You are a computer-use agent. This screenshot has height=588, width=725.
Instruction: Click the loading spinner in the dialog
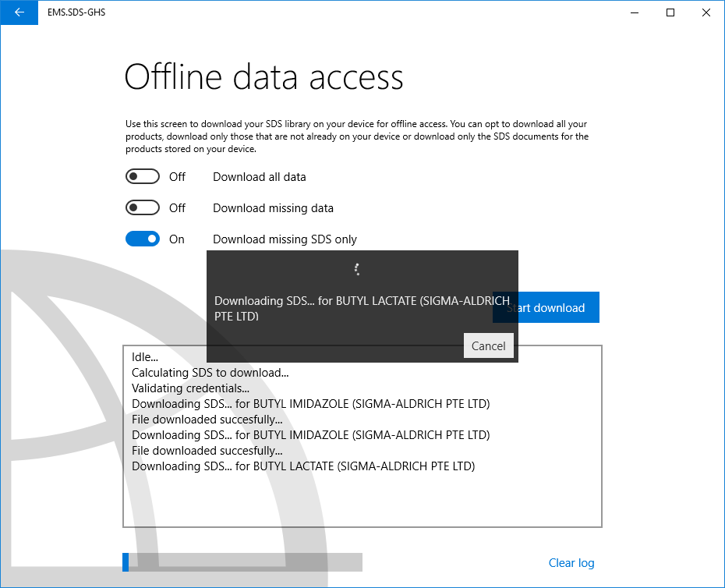click(x=357, y=269)
